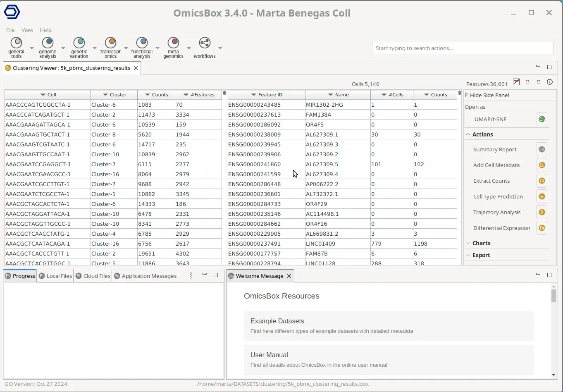Select cell AAACGAATCGAACGCC-1 in Cluster-16

point(113,174)
